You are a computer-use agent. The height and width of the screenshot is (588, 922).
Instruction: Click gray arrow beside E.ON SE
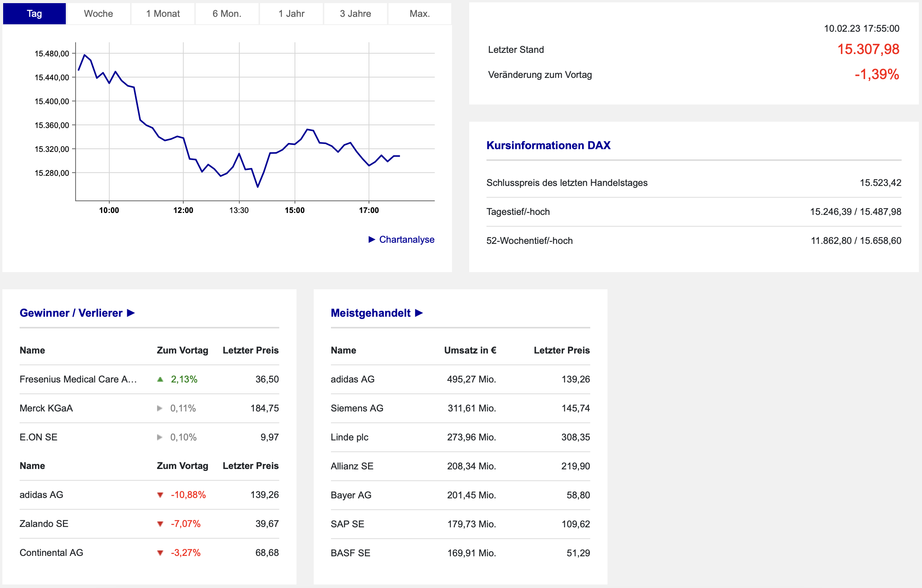pos(159,437)
